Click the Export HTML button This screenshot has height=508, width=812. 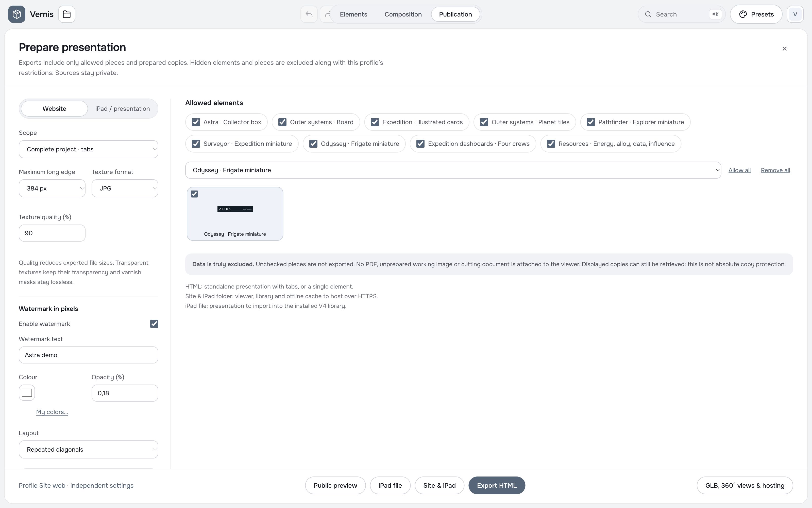pos(497,485)
